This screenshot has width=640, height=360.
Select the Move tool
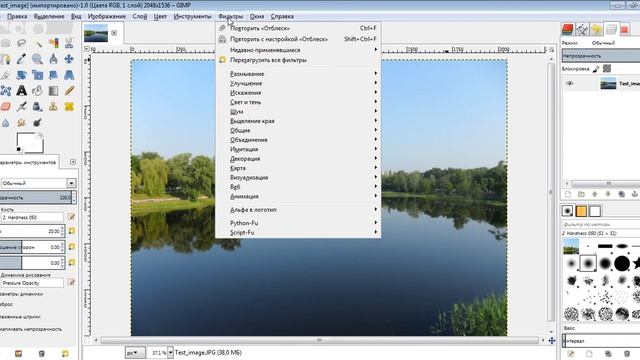[x=69, y=59]
